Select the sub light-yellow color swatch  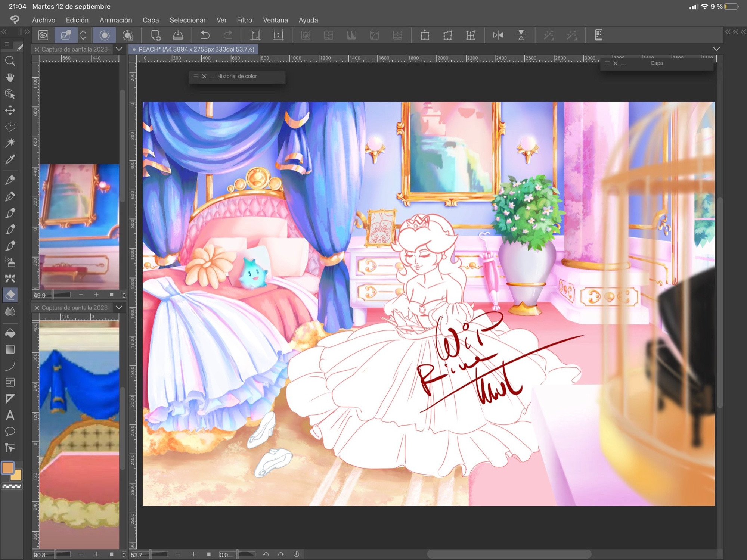17,476
